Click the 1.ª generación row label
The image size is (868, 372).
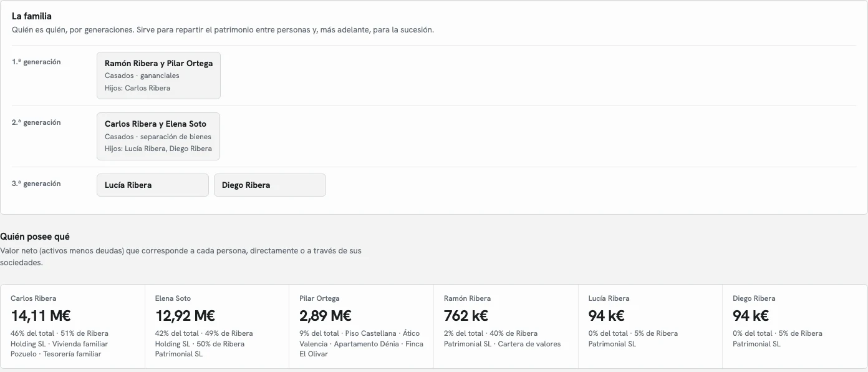click(x=36, y=62)
